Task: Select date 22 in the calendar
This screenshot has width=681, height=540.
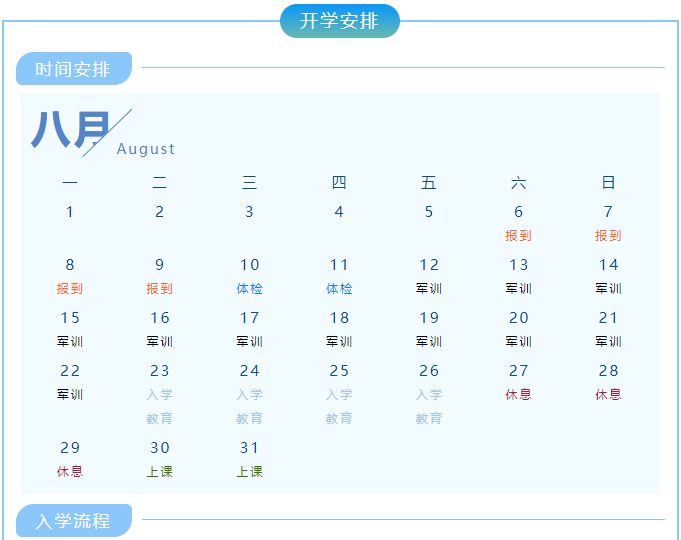Action: (70, 371)
